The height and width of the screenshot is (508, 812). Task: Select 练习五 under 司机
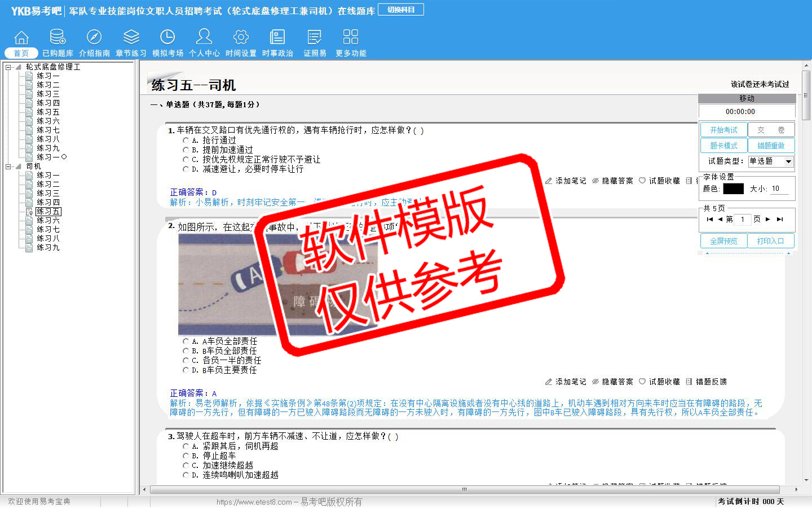pyautogui.click(x=48, y=211)
